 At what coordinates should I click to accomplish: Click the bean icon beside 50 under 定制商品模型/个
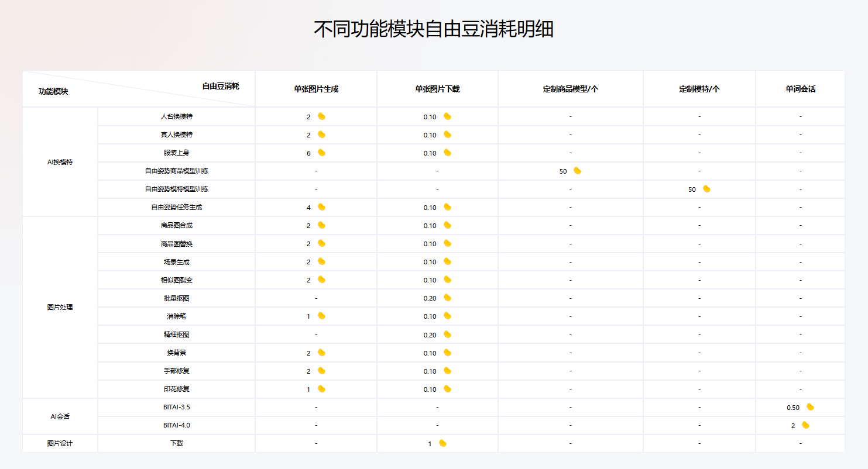(x=577, y=171)
